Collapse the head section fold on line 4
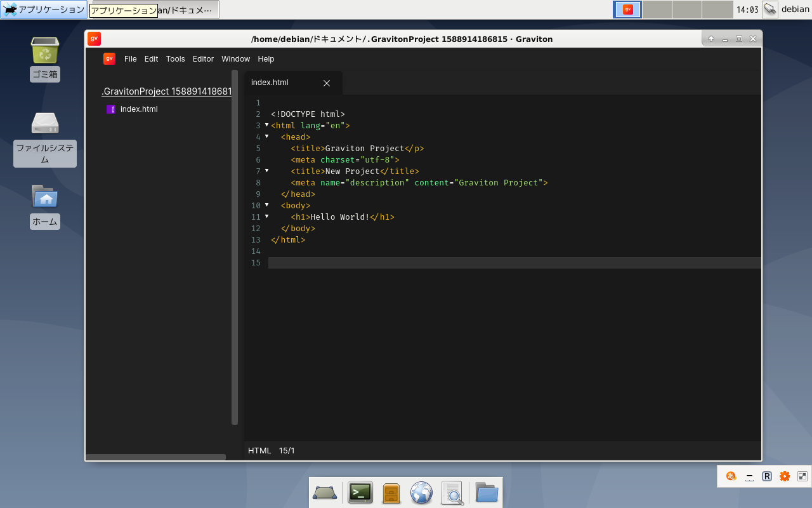The height and width of the screenshot is (508, 812). pyautogui.click(x=266, y=137)
